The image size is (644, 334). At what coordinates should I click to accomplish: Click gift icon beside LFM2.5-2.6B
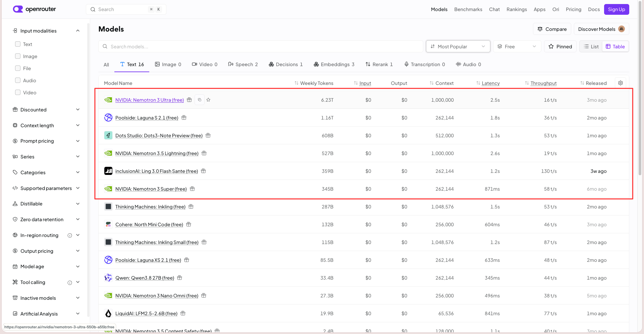[x=183, y=313]
